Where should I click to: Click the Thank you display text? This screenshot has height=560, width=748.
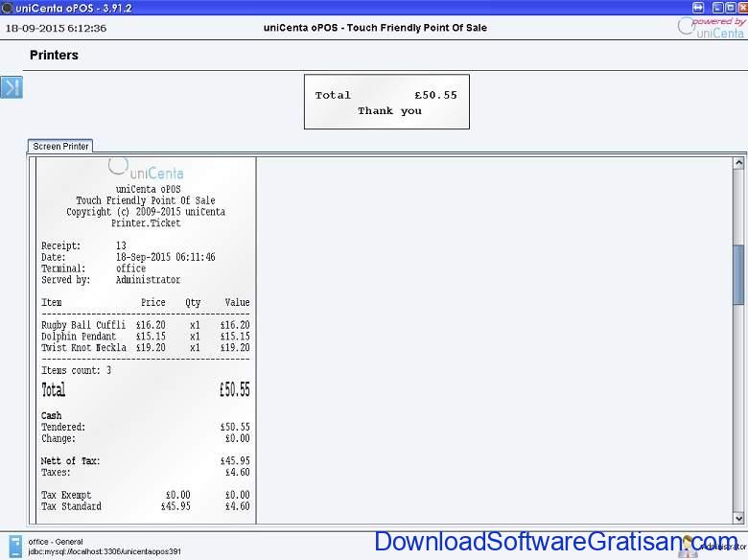[389, 110]
